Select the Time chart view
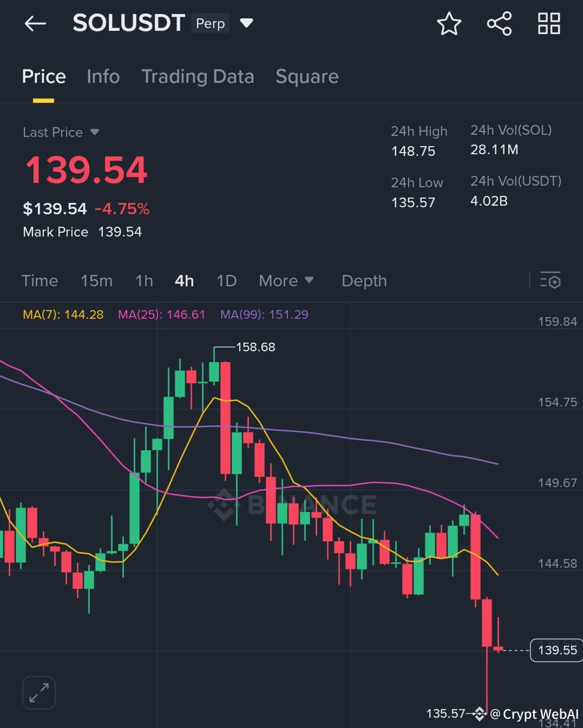 pyautogui.click(x=40, y=280)
